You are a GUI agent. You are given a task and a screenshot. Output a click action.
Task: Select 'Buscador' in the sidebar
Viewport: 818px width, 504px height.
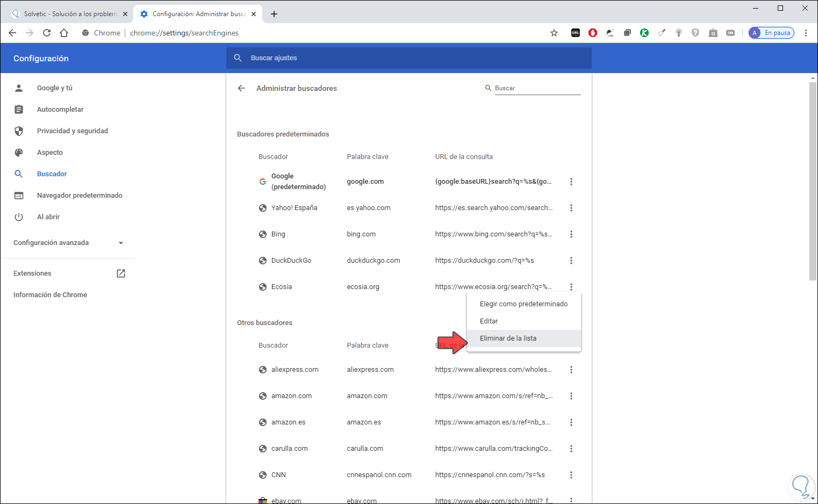[52, 174]
